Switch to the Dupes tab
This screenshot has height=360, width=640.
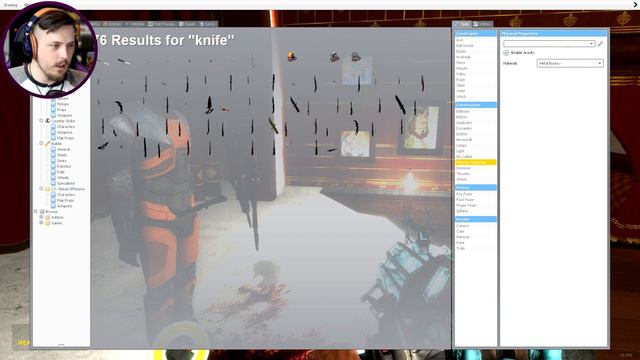(187, 24)
